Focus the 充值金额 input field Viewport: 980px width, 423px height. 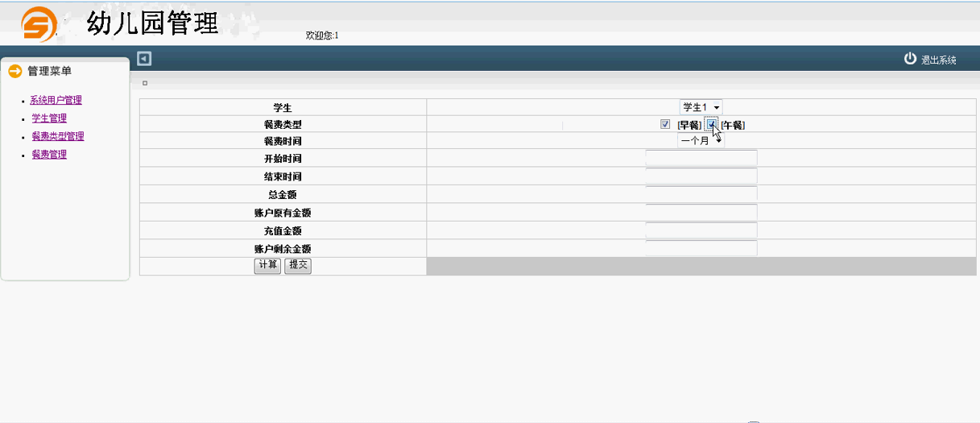click(x=701, y=230)
